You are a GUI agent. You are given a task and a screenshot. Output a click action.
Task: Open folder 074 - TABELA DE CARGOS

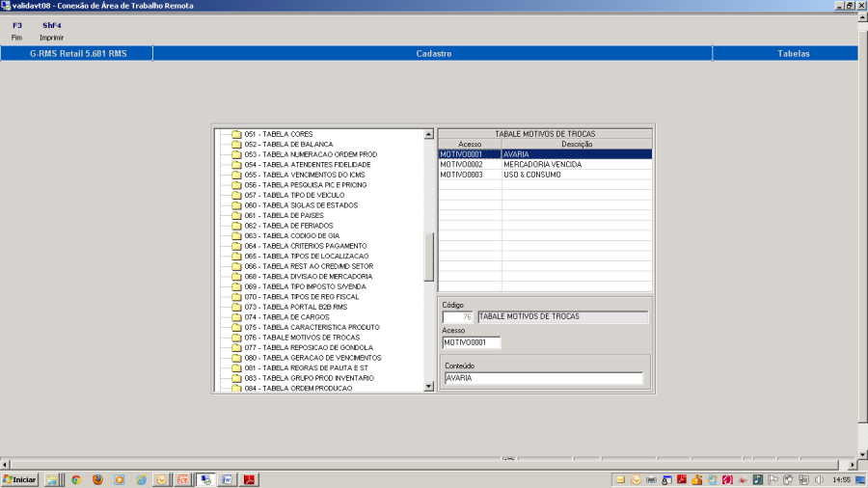point(280,317)
